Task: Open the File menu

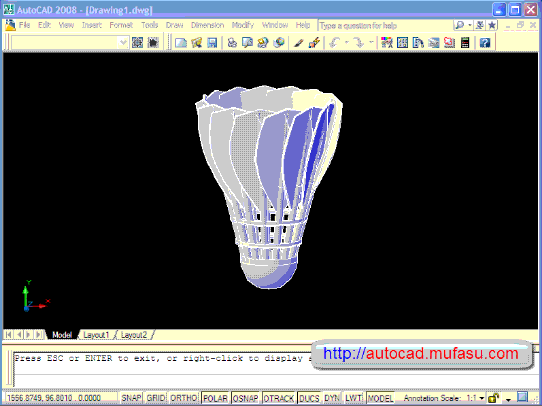Action: [24, 25]
